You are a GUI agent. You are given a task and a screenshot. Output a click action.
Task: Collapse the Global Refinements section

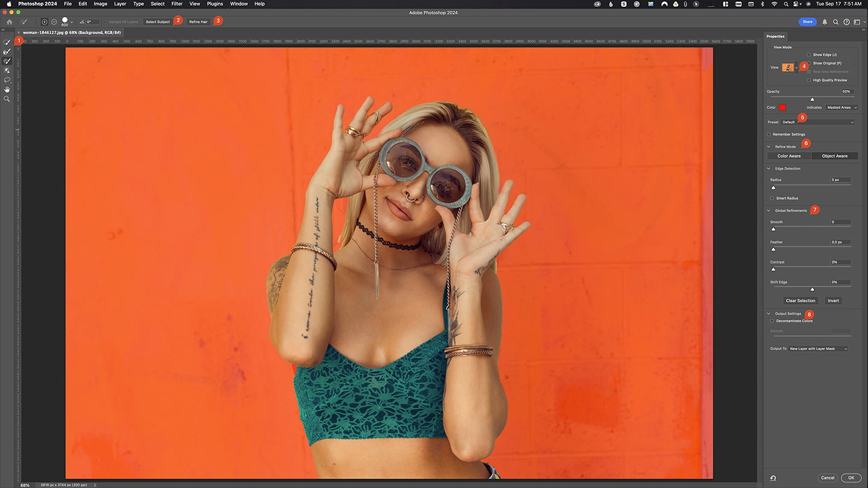click(x=769, y=211)
